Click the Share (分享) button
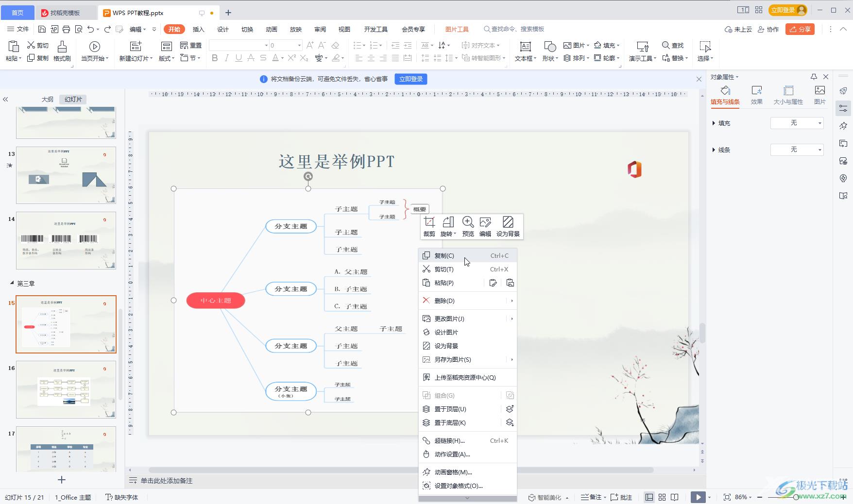This screenshot has height=504, width=853. point(800,29)
